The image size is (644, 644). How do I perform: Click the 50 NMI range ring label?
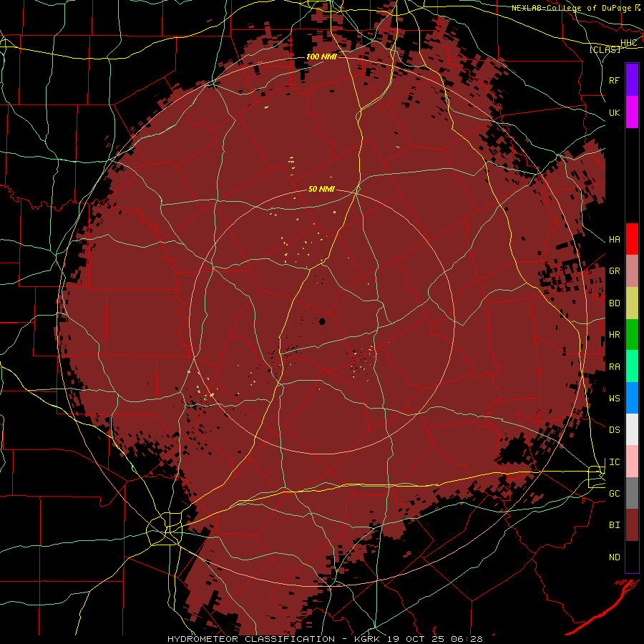point(321,189)
